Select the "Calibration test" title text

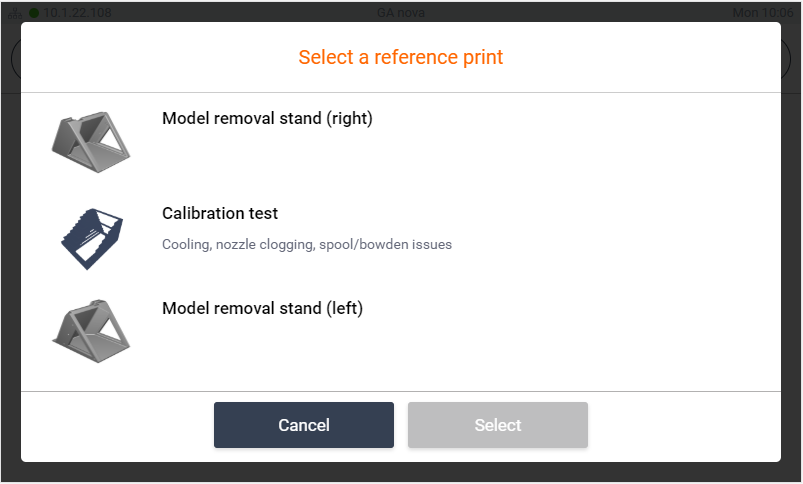[x=220, y=213]
